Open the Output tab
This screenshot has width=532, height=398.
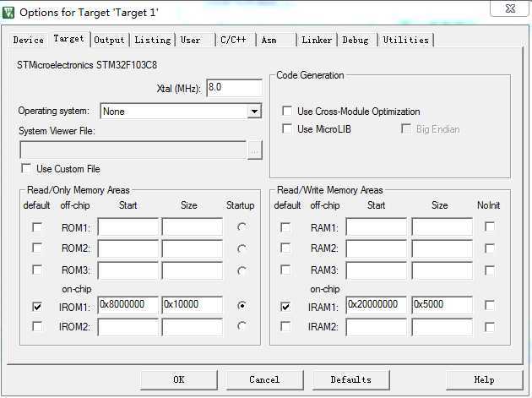tap(109, 40)
